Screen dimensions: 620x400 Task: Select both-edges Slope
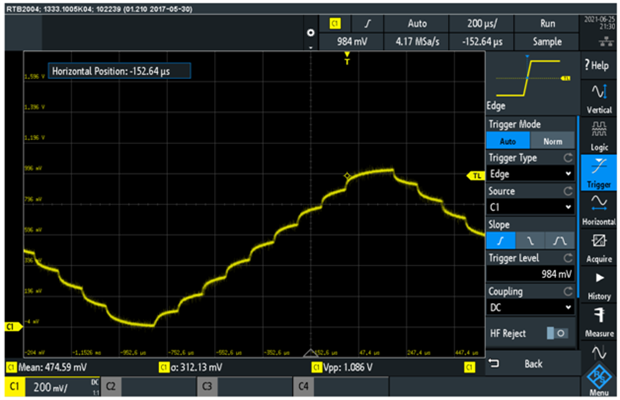(x=560, y=241)
